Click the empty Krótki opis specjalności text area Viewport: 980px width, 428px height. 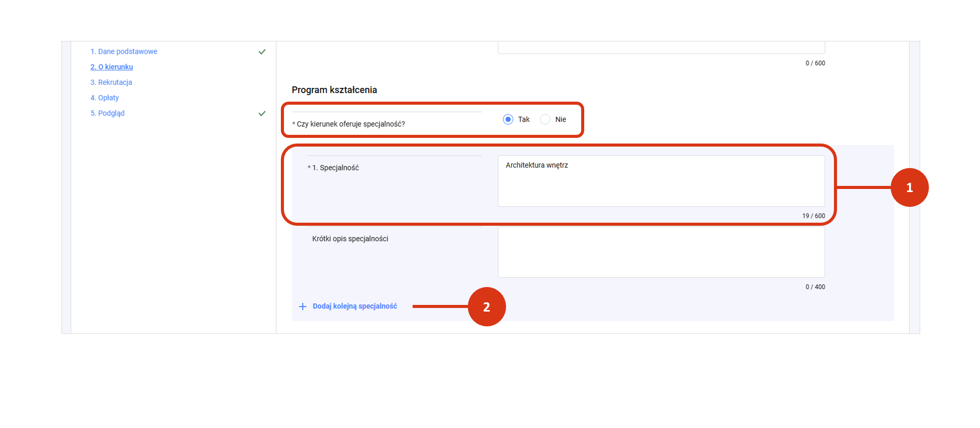tap(661, 252)
